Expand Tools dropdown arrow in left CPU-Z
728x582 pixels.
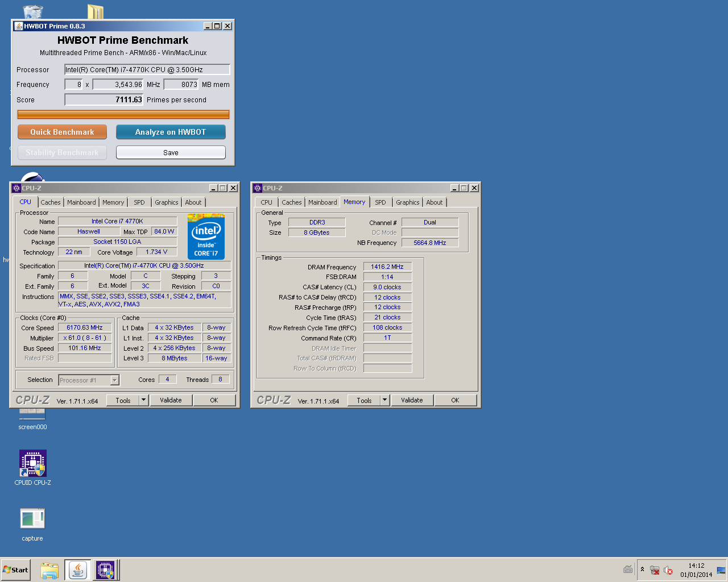144,400
